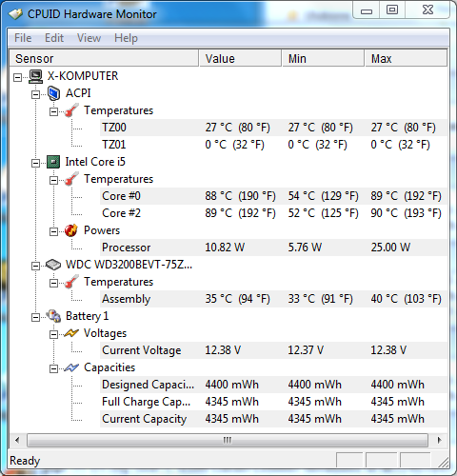Collapse the hard drive Temperatures node
Viewport: 457px width, 476px height.
pos(53,283)
